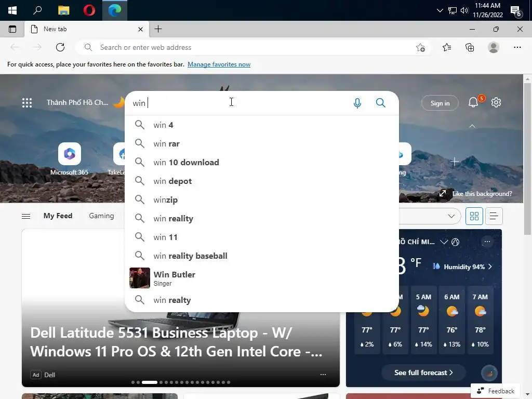Switch to My Feed tab

(58, 216)
